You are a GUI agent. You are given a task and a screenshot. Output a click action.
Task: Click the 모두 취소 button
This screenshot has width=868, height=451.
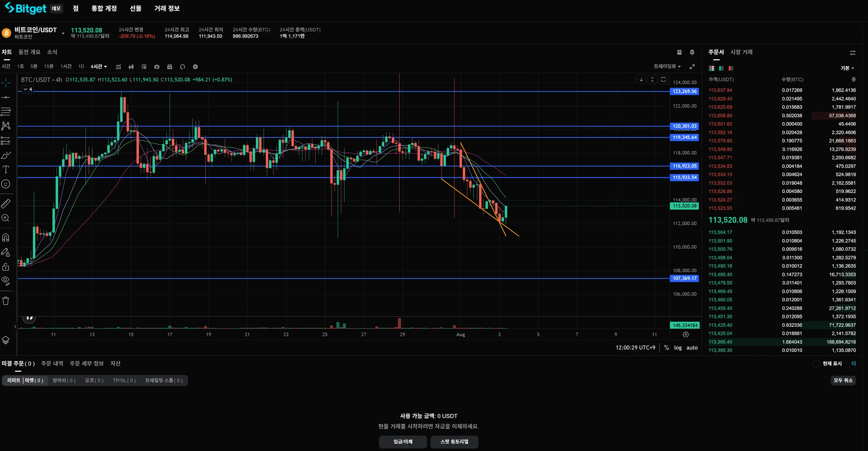pos(843,381)
